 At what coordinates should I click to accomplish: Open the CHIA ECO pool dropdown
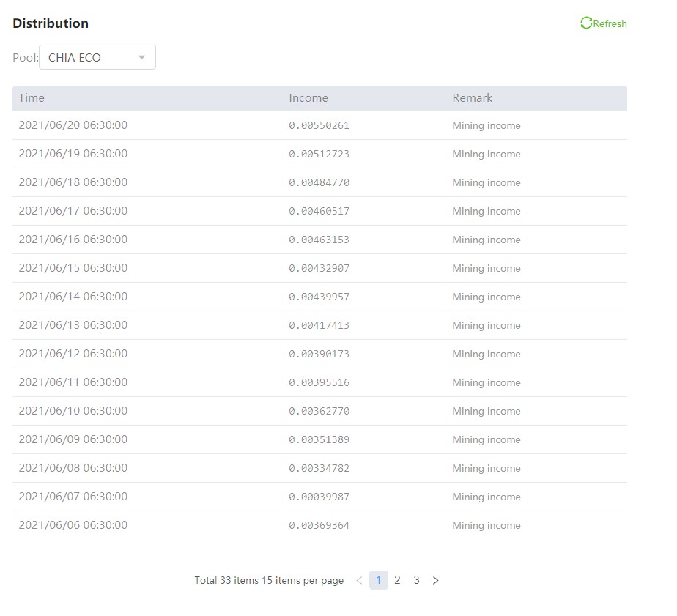coord(97,57)
